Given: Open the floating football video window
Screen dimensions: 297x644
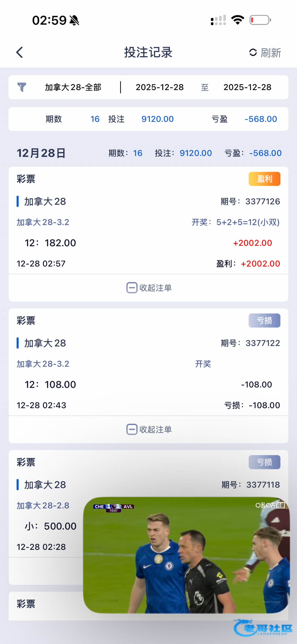Looking at the screenshot, I should point(186,555).
